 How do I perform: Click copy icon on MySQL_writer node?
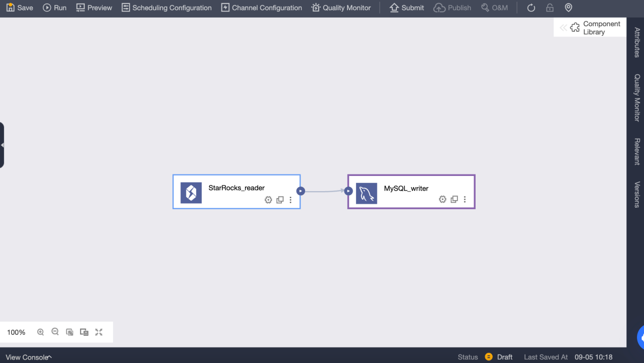pyautogui.click(x=454, y=200)
